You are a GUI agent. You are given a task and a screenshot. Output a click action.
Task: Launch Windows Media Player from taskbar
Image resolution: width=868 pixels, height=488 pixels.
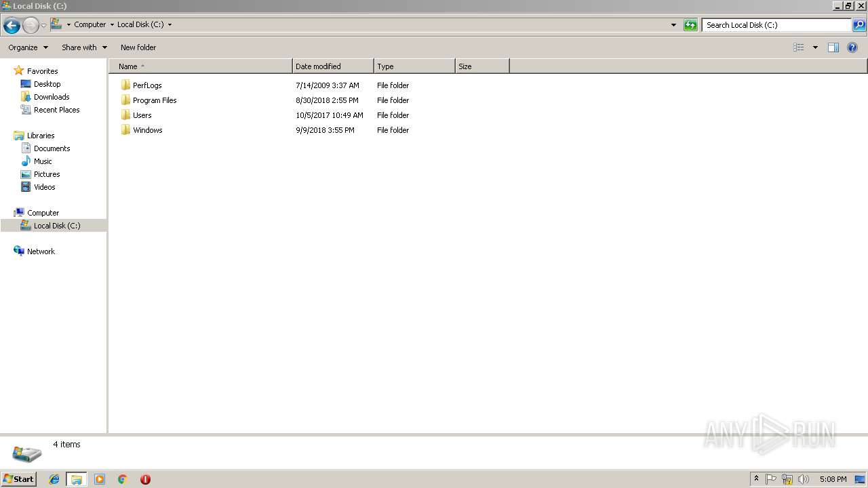100,479
